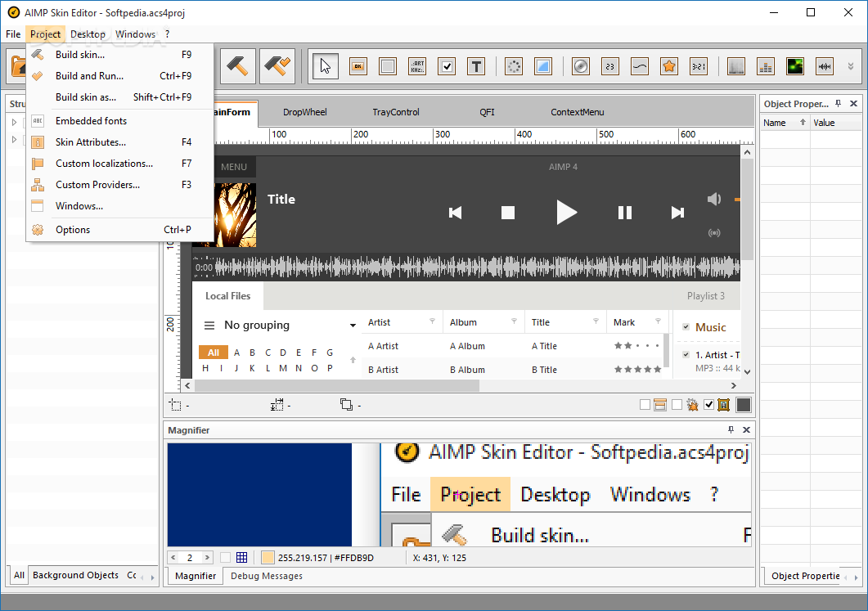Open Embedded fonts from Project menu
The width and height of the screenshot is (868, 611).
pos(119,121)
